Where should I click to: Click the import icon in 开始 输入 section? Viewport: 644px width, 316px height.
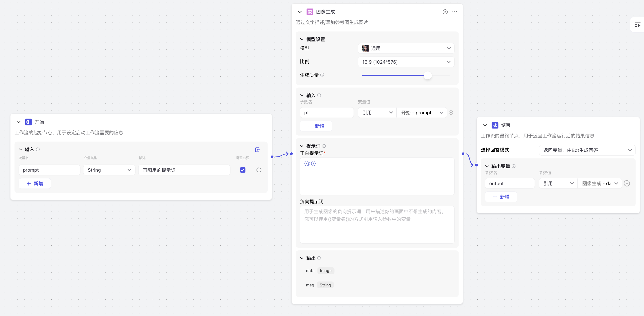pos(257,150)
